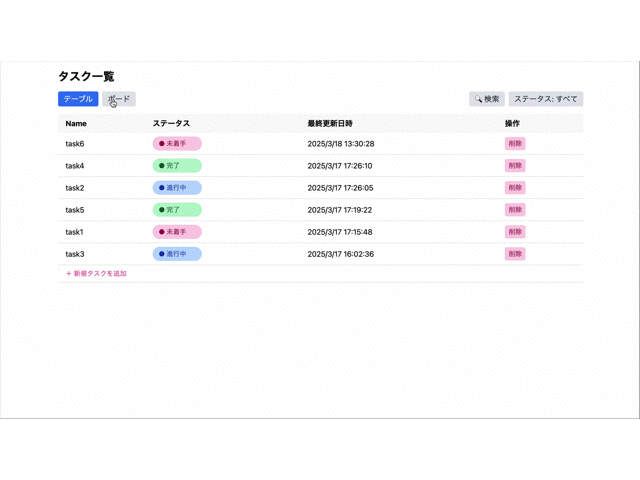Screen dimensions: 640x480
Task: Click date 2025/3/17 16:02:36
Action: [340, 254]
